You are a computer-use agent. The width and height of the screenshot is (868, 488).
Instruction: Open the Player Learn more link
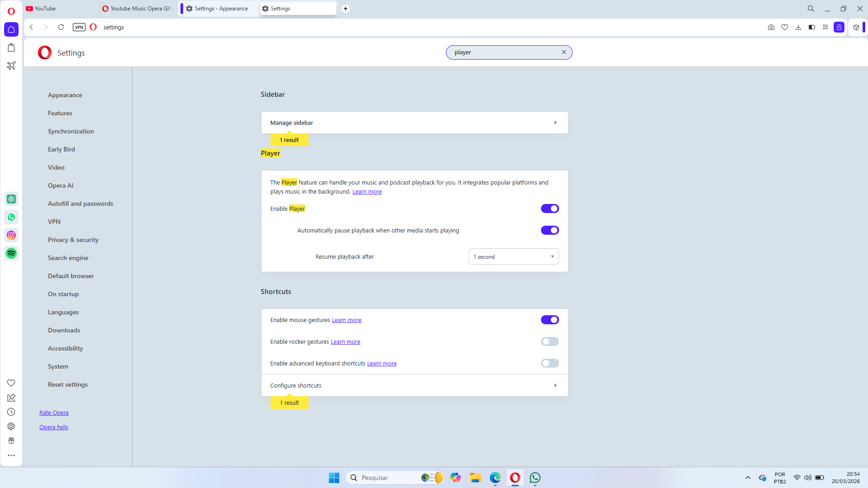pos(367,191)
